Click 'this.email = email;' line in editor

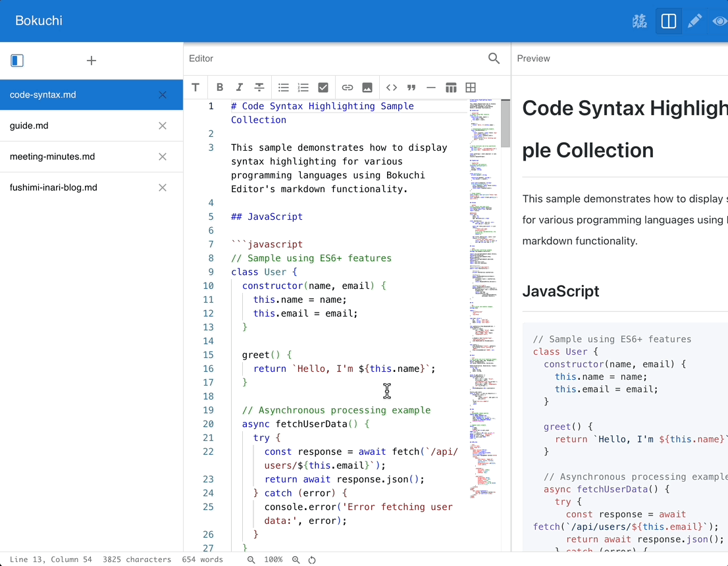point(305,313)
